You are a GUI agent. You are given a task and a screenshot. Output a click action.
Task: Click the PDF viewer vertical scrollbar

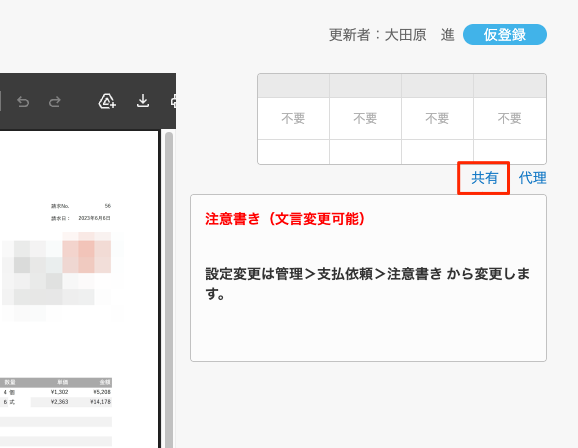pyautogui.click(x=169, y=289)
